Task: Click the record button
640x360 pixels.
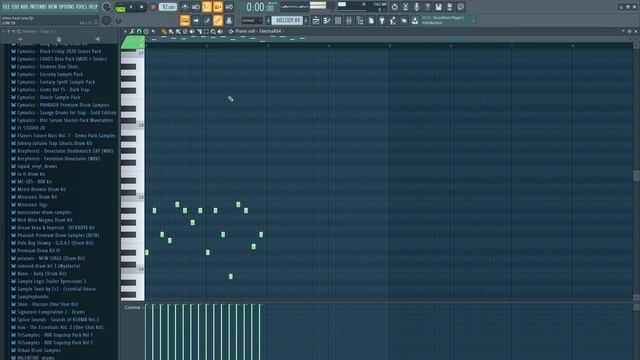Action: click(x=153, y=7)
